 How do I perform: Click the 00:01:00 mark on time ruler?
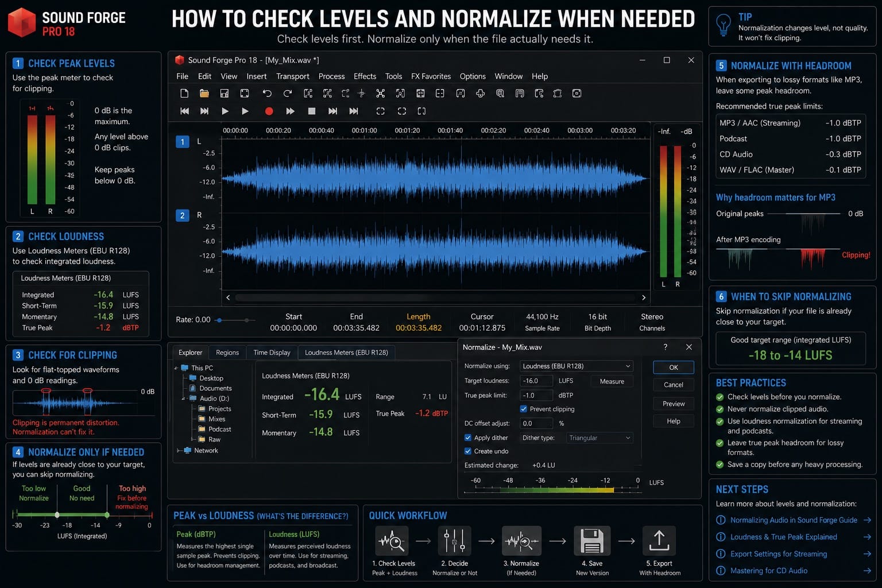364,130
